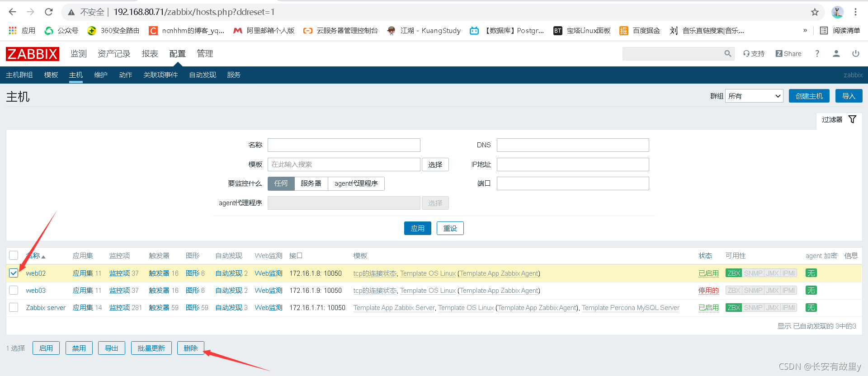Switch to 模板 submenu
Screen dimensions: 868x376
click(51, 75)
